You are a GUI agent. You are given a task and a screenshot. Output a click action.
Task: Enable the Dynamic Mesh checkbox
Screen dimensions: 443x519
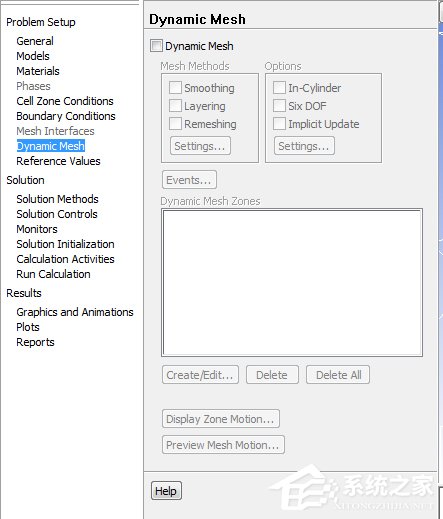156,46
